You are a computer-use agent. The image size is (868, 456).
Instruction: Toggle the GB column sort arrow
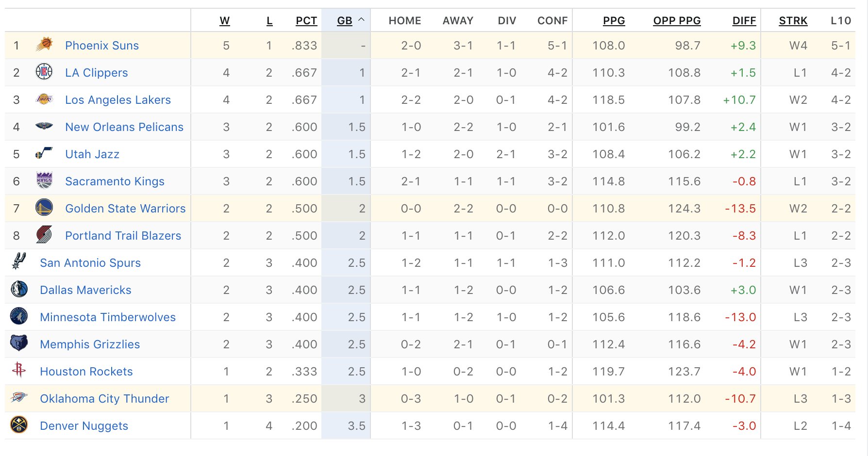pos(361,20)
